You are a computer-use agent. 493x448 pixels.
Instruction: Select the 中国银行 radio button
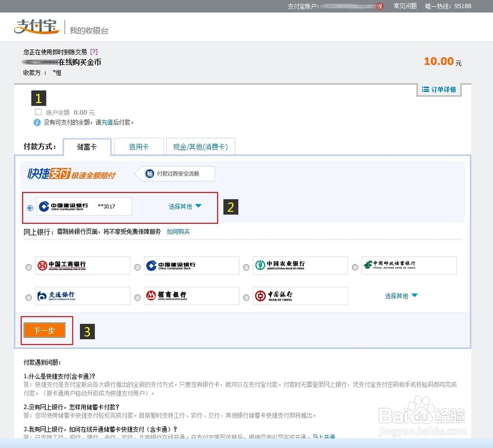click(x=246, y=297)
